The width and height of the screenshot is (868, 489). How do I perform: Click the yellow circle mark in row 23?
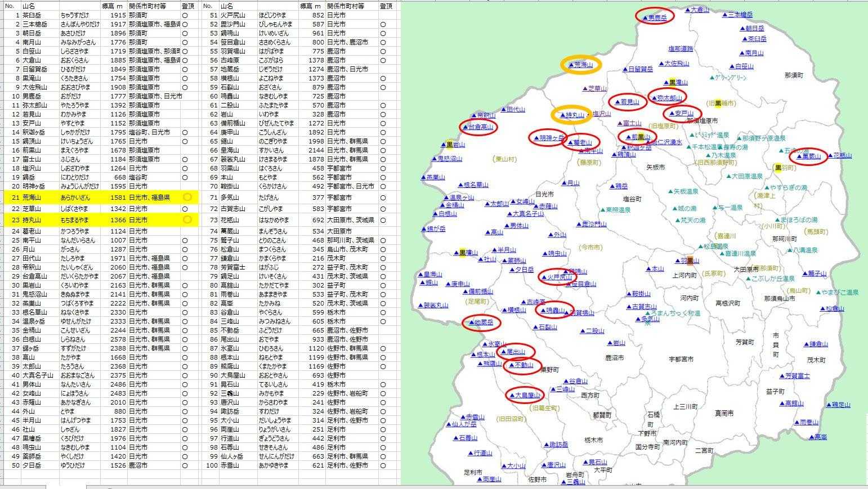pyautogui.click(x=187, y=219)
